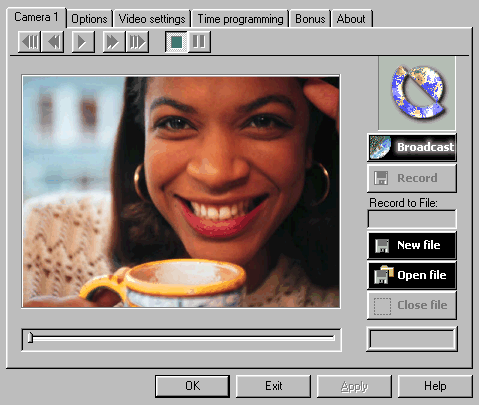The width and height of the screenshot is (479, 405).
Task: Click the green stop square icon
Action: pyautogui.click(x=176, y=42)
